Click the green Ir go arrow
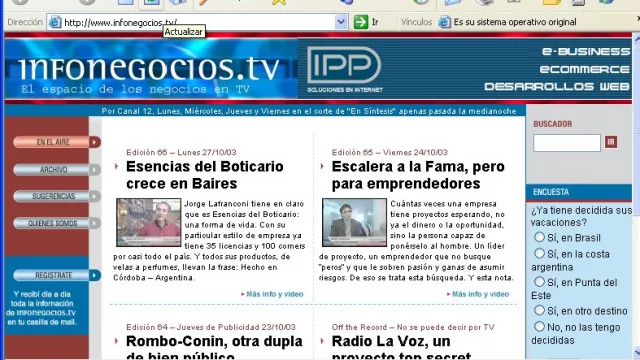640x360 pixels. pos(361,22)
